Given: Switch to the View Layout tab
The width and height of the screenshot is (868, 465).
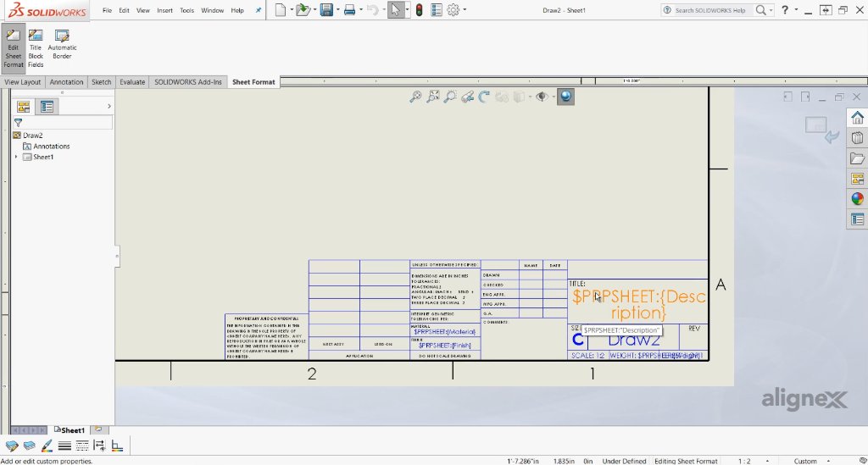Looking at the screenshot, I should 23,82.
